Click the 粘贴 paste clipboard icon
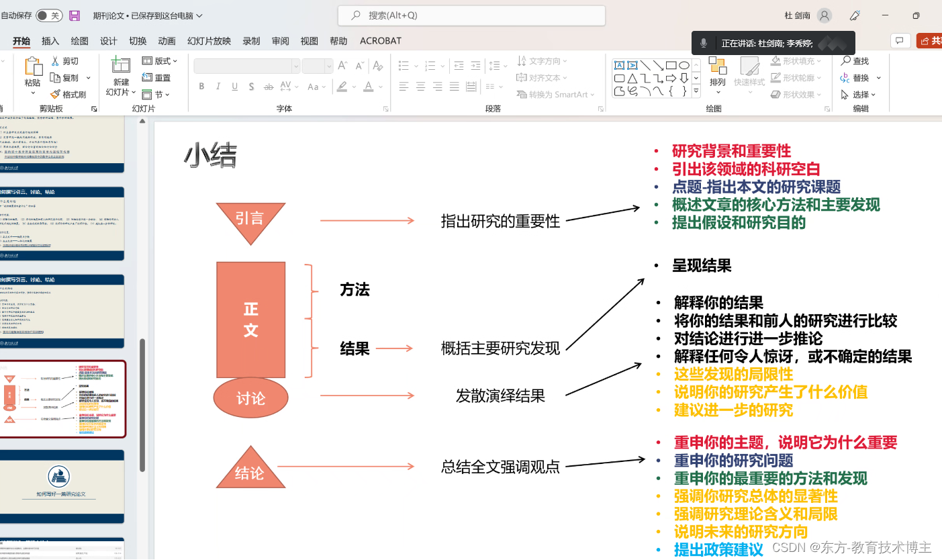Image resolution: width=942 pixels, height=560 pixels. [x=33, y=66]
